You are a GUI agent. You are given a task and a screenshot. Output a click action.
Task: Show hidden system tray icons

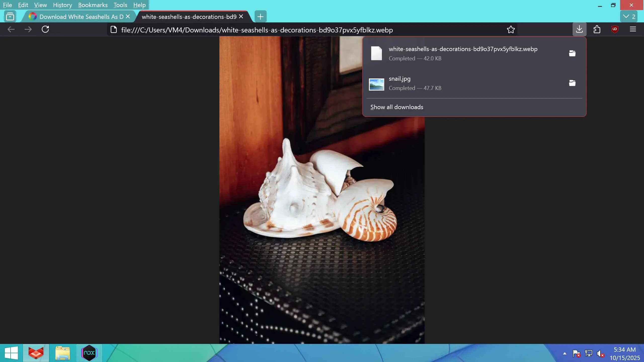coord(565,353)
